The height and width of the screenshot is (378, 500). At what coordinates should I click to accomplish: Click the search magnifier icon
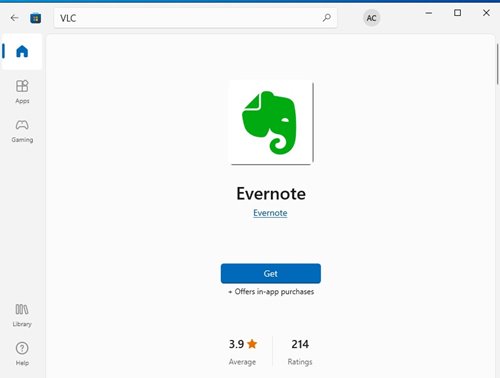click(327, 18)
